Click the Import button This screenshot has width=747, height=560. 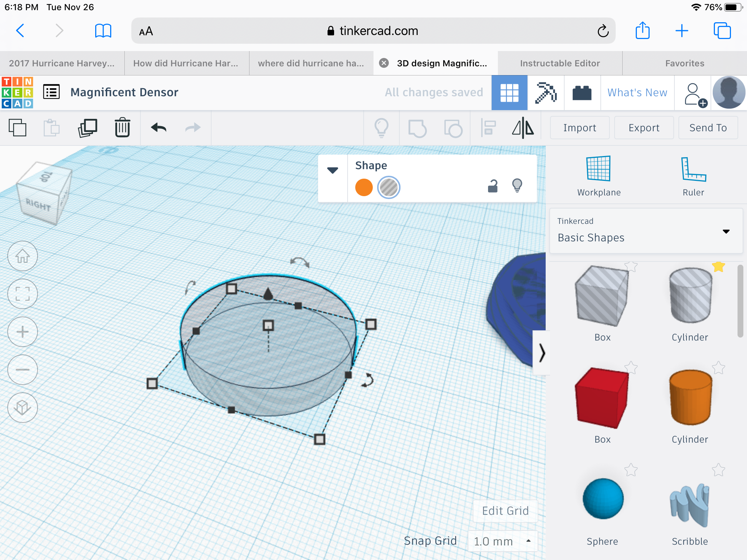tap(579, 128)
